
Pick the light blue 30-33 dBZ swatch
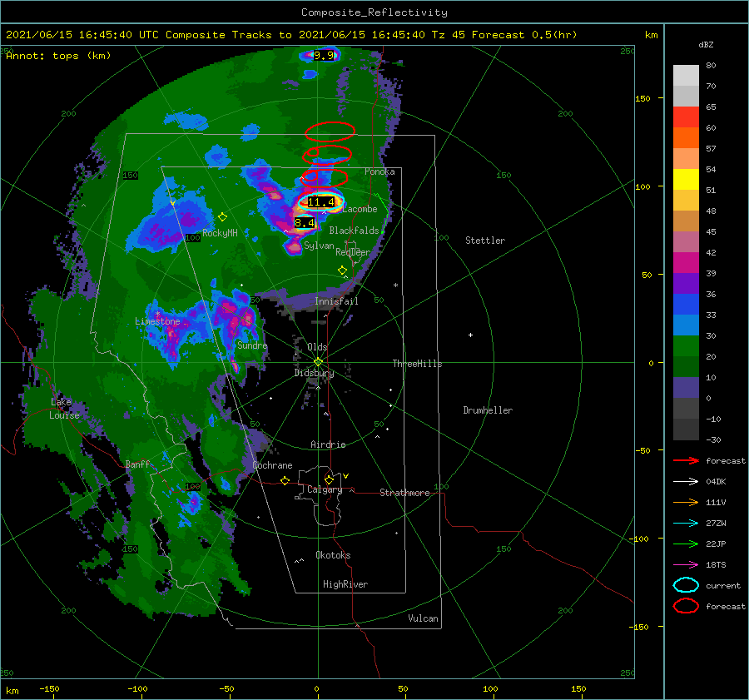686,325
